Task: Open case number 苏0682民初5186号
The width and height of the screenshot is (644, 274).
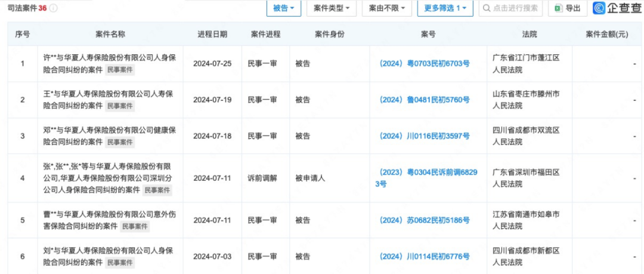Action: click(x=425, y=220)
